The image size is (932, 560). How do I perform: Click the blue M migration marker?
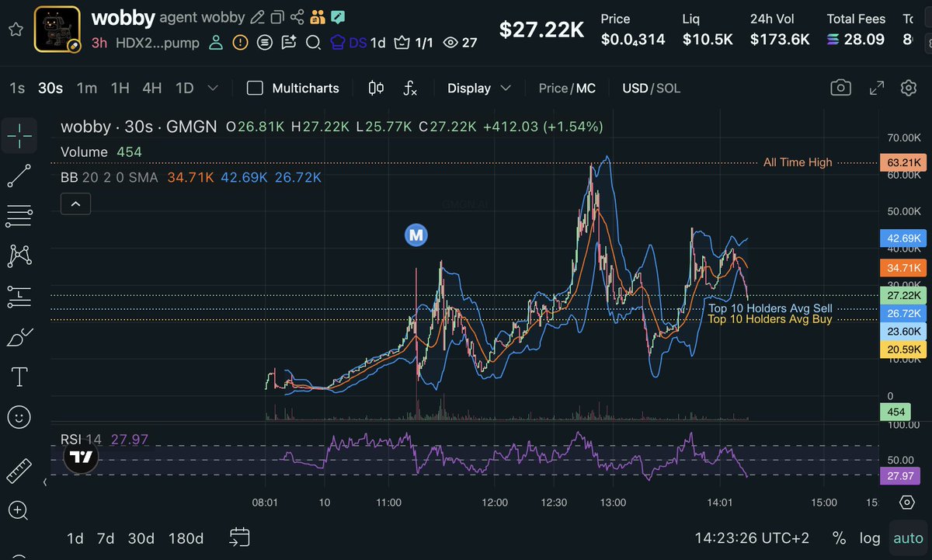tap(416, 235)
